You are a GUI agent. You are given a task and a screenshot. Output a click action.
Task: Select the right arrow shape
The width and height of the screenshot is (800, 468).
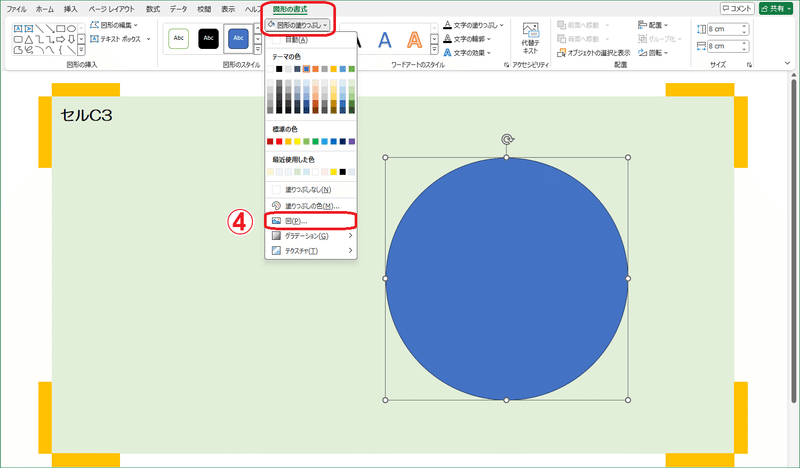61,39
